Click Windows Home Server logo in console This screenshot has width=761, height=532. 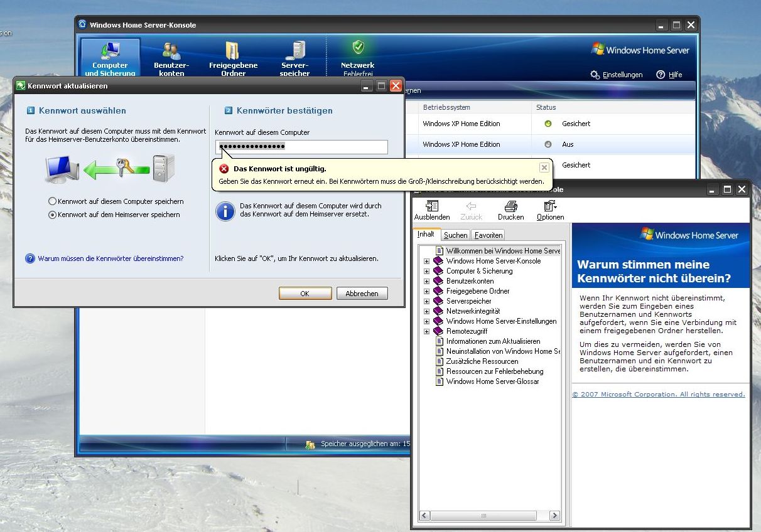pyautogui.click(x=640, y=50)
